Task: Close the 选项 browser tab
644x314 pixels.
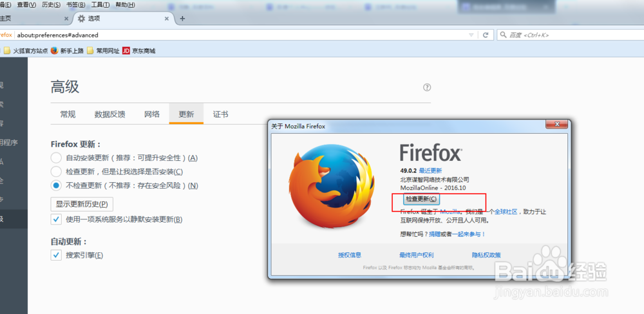Action: (167, 19)
